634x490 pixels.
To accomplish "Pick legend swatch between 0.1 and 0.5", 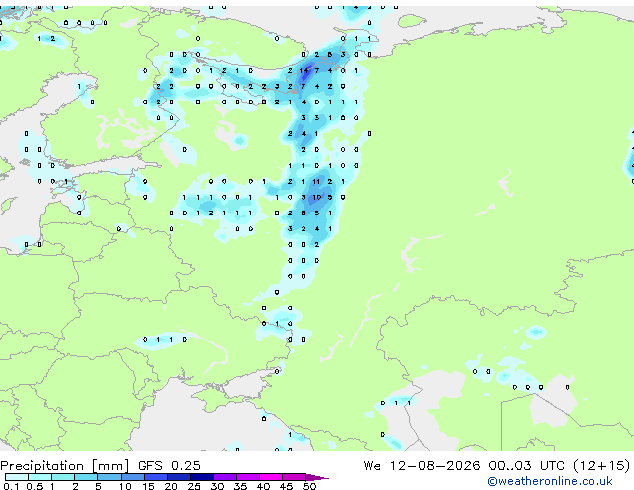I will (17, 477).
